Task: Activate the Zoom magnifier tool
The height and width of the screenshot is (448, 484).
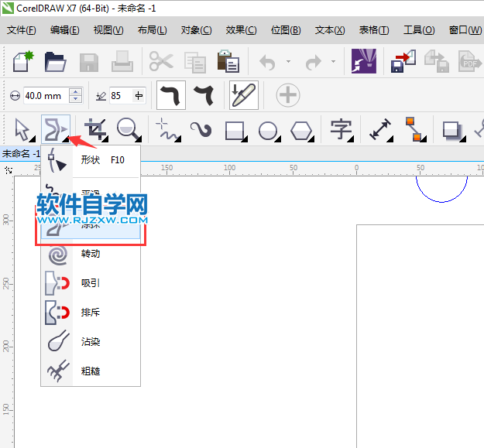Action: (x=129, y=129)
